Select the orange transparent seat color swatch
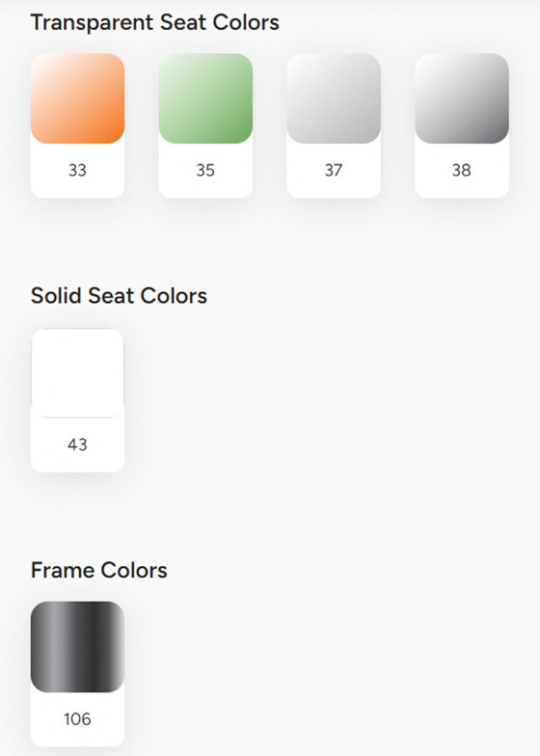The width and height of the screenshot is (540, 756). tap(77, 98)
